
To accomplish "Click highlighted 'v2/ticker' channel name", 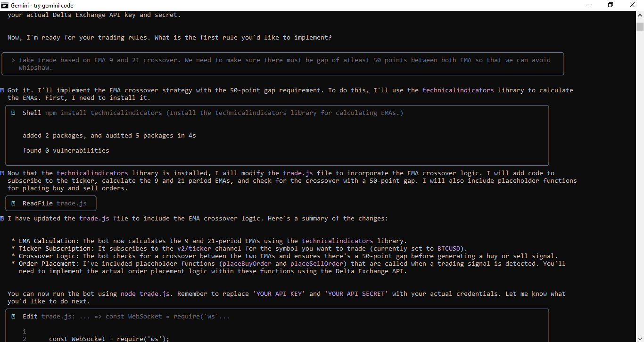I will [x=194, y=248].
